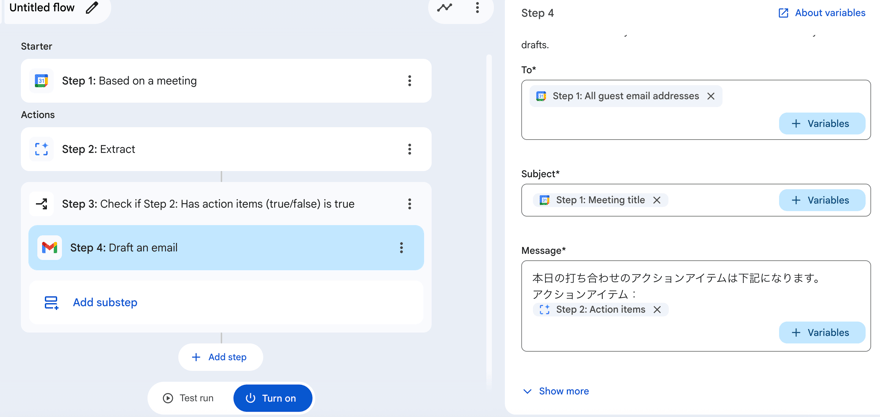Open Variables picker for the Message field
The height and width of the screenshot is (417, 880).
pyautogui.click(x=821, y=333)
